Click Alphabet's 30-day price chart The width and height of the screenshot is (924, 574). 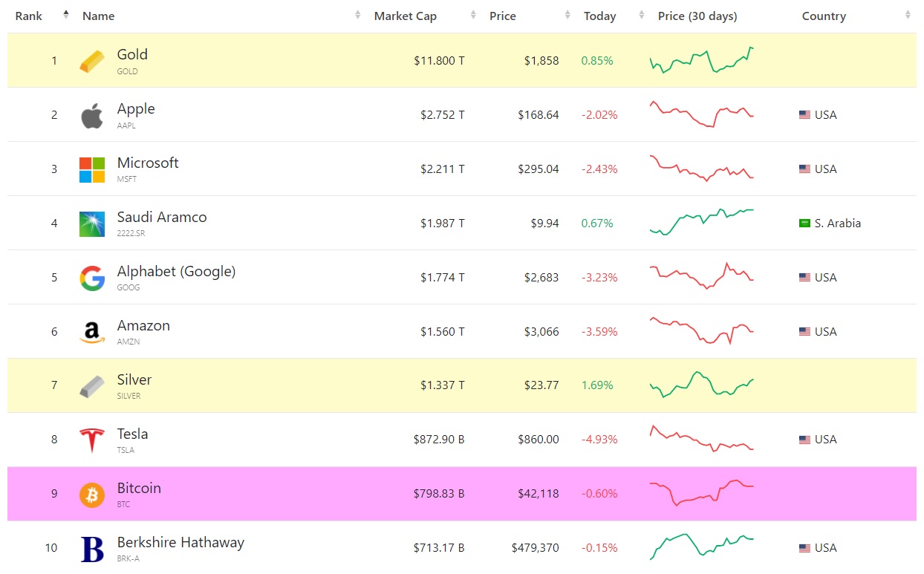click(x=701, y=276)
